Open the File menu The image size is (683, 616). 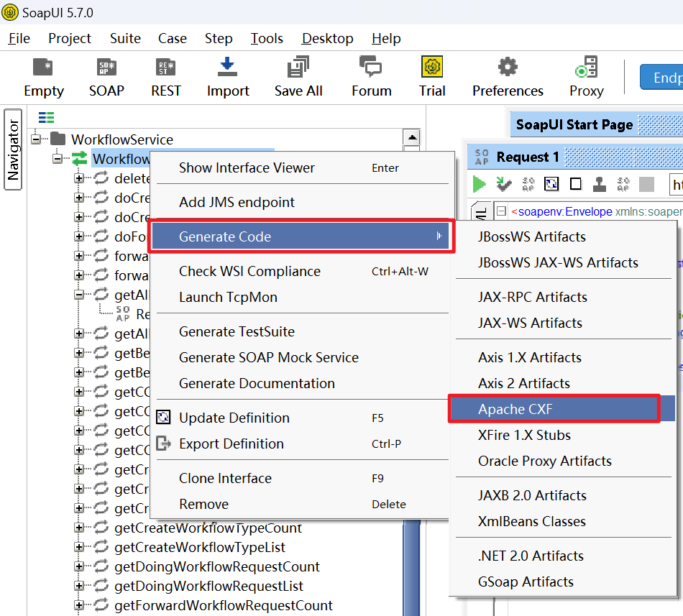tap(19, 38)
